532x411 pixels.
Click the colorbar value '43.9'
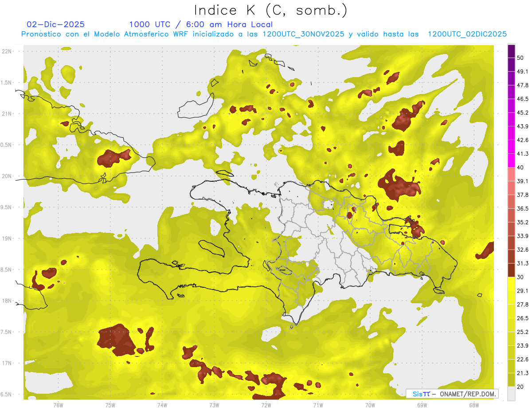click(523, 126)
